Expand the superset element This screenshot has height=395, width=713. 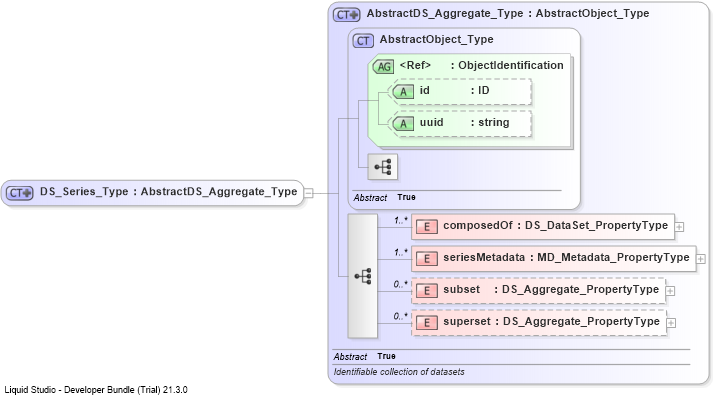point(671,323)
